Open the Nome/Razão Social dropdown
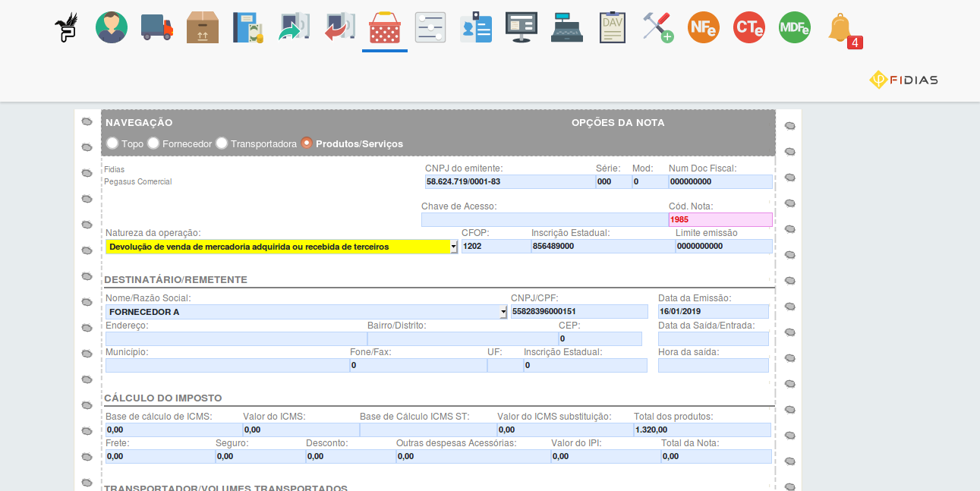Viewport: 980px width, 491px height. [x=503, y=312]
